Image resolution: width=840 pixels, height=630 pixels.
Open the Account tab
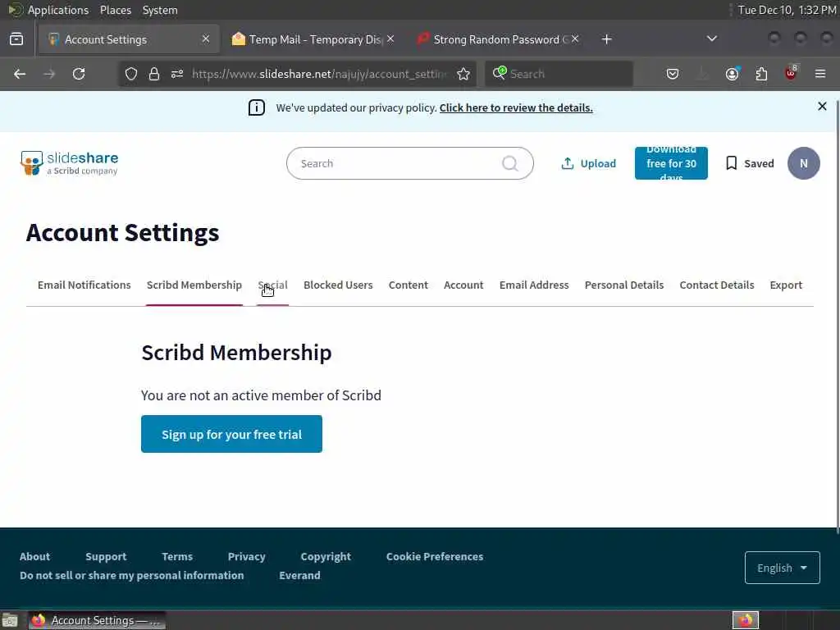click(463, 285)
